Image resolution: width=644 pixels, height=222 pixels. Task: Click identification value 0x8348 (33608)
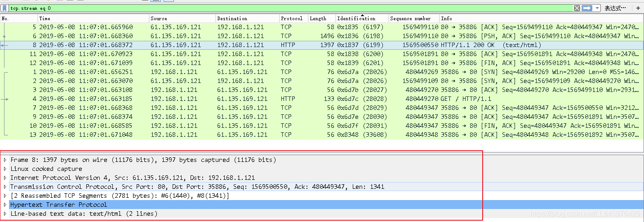pos(362,135)
